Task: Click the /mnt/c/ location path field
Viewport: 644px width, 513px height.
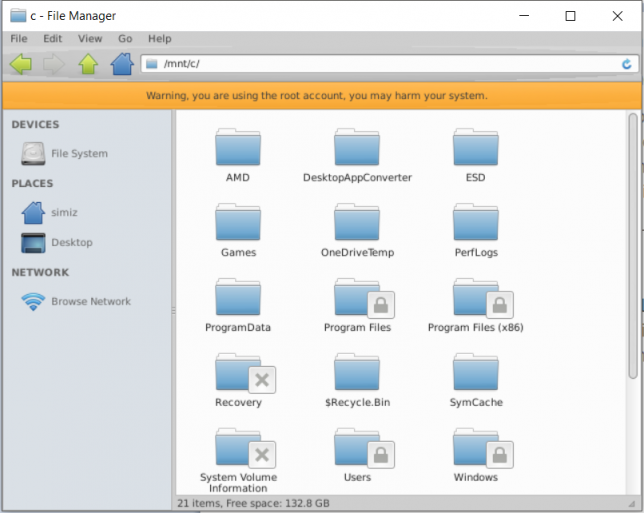Action: (x=380, y=64)
